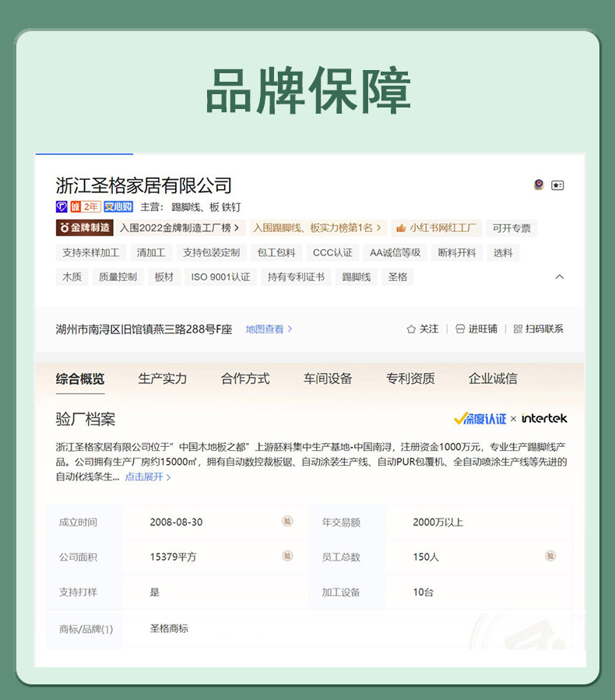Click the 支持打样 label

coord(78,593)
